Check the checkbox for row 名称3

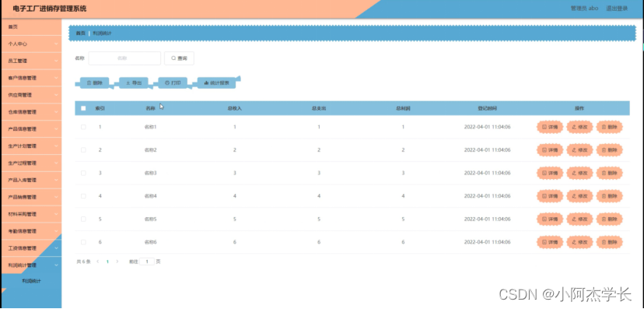83,173
